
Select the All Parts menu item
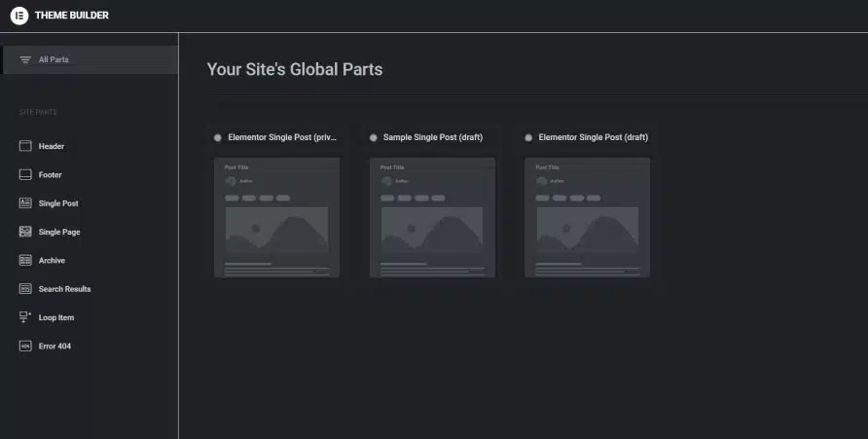click(90, 59)
